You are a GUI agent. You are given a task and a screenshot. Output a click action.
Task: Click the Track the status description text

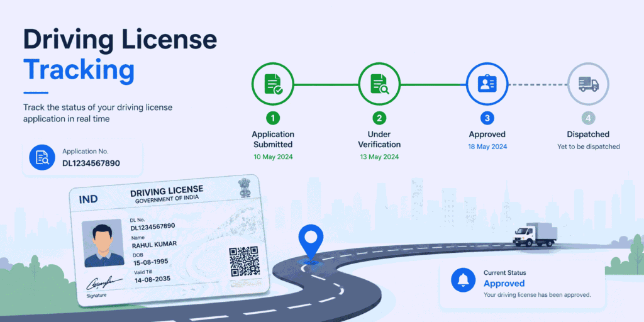97,113
